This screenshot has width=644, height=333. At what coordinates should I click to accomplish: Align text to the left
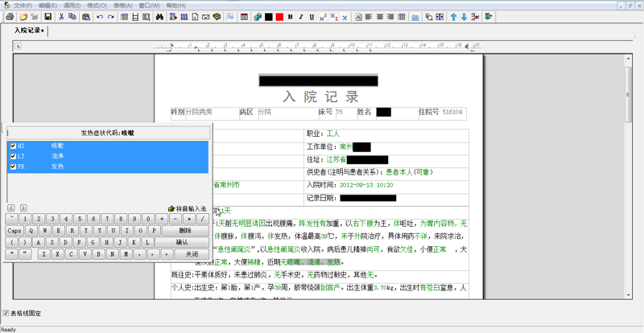[369, 17]
